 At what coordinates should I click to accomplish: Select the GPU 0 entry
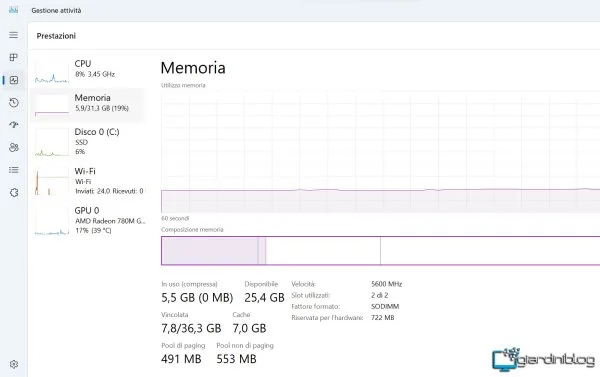pyautogui.click(x=88, y=220)
